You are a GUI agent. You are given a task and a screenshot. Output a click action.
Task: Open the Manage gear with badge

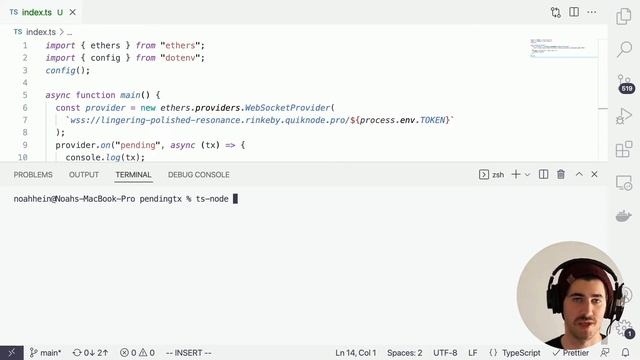point(625,329)
